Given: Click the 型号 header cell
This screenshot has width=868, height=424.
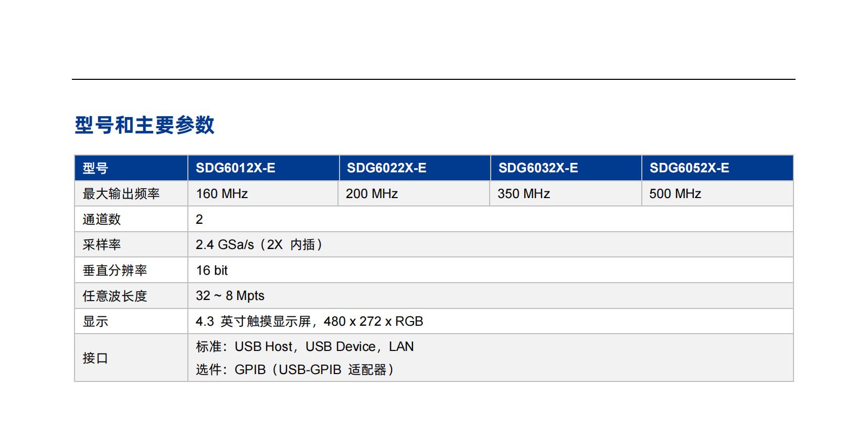Looking at the screenshot, I should tap(95, 169).
